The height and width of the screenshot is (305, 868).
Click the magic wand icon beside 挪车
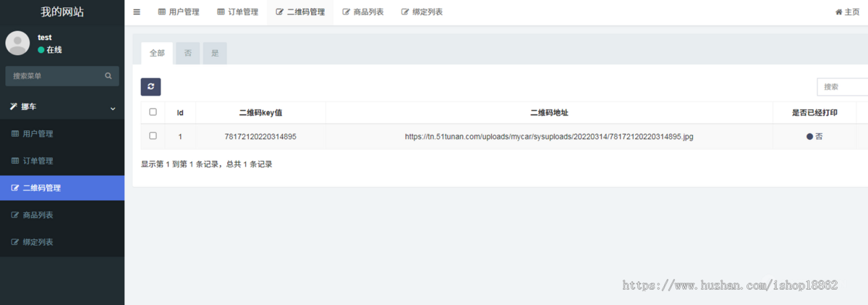[14, 106]
